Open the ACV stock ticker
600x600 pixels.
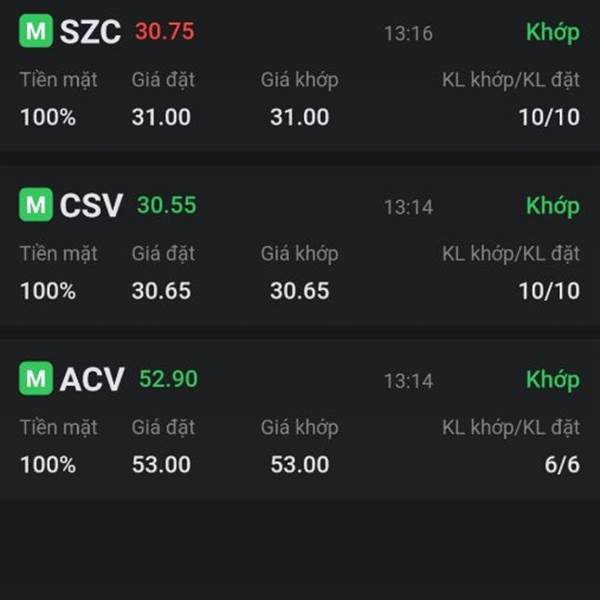tap(92, 379)
